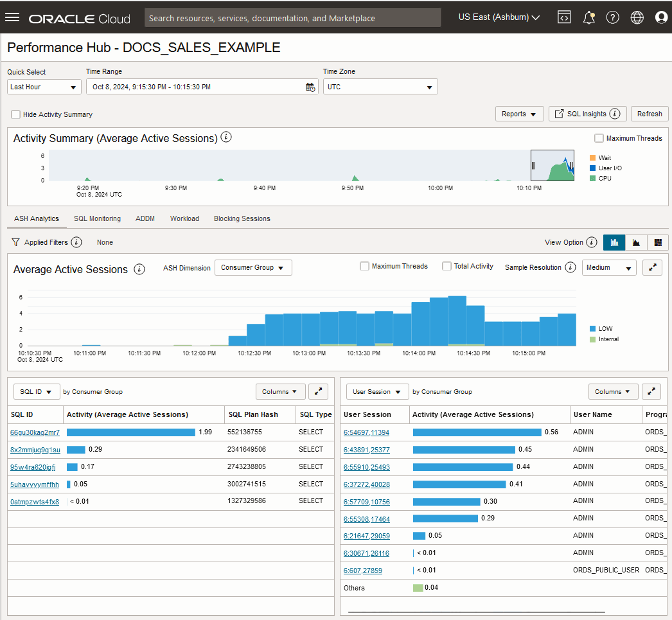Open the calendar picker in the Time Range field
Screen dimensions: 672x620
pos(309,87)
